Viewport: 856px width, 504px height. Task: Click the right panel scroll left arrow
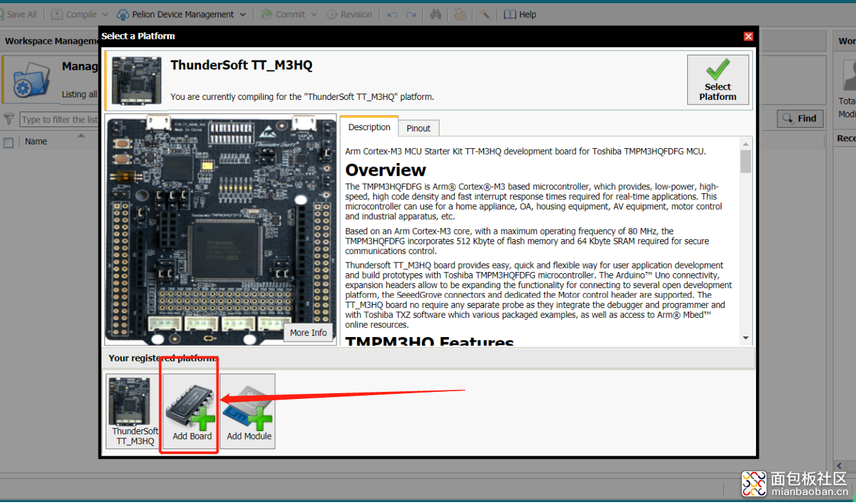[x=839, y=465]
